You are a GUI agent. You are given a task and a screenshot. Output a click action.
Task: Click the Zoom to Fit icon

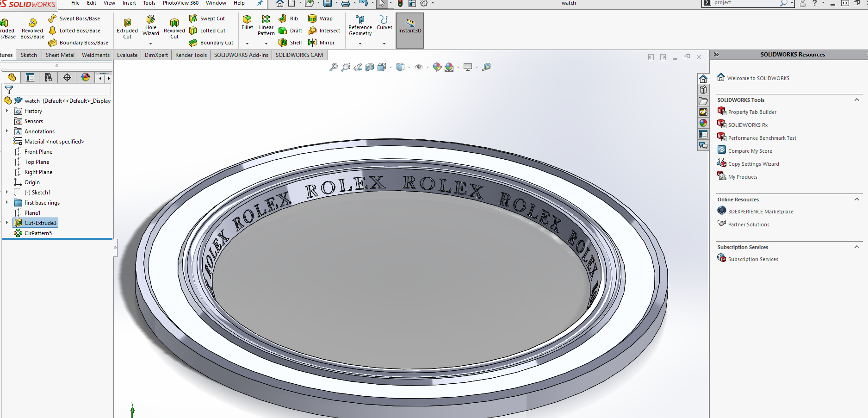coord(333,68)
